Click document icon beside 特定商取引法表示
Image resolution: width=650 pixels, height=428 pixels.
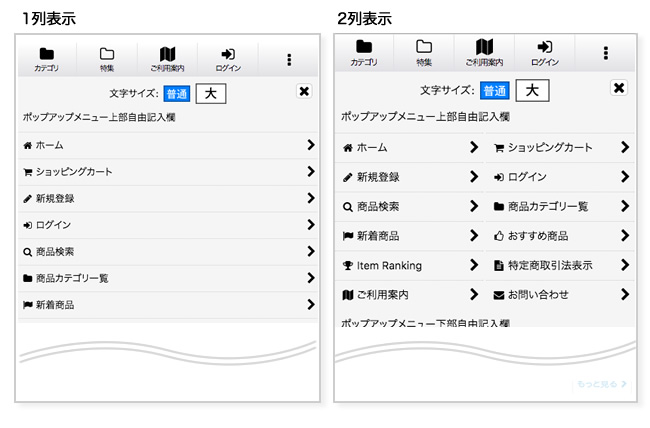click(499, 266)
